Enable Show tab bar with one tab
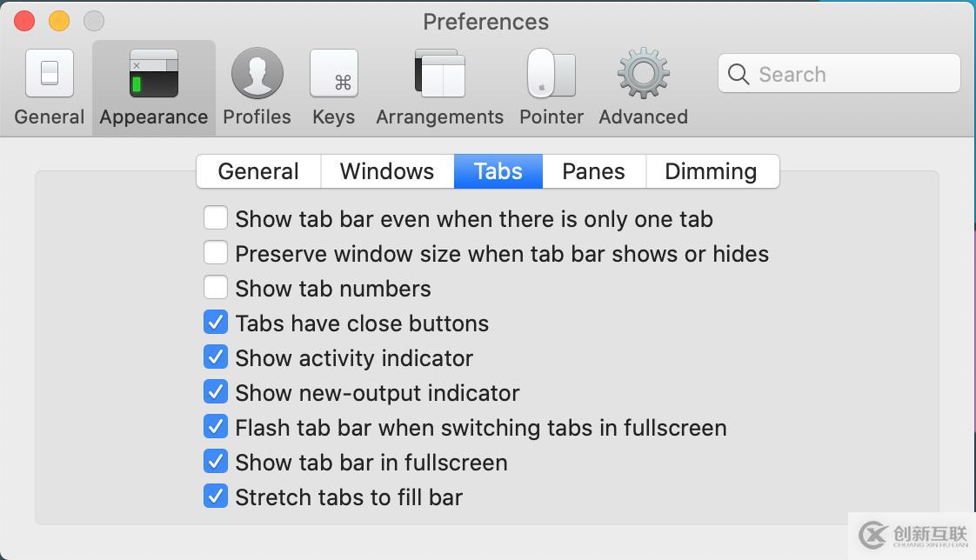976x560 pixels. pyautogui.click(x=216, y=218)
